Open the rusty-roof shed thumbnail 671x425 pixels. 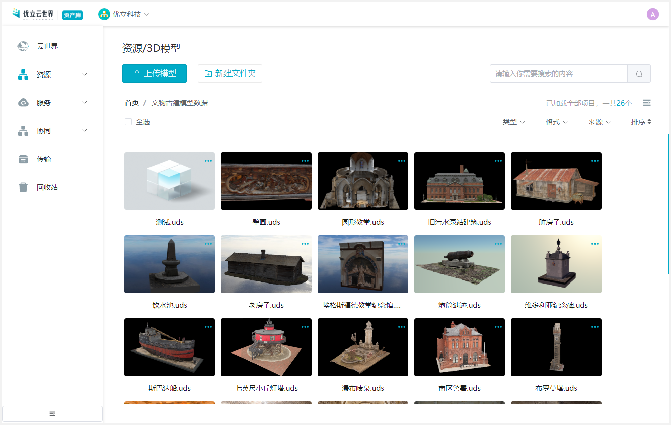[556, 181]
